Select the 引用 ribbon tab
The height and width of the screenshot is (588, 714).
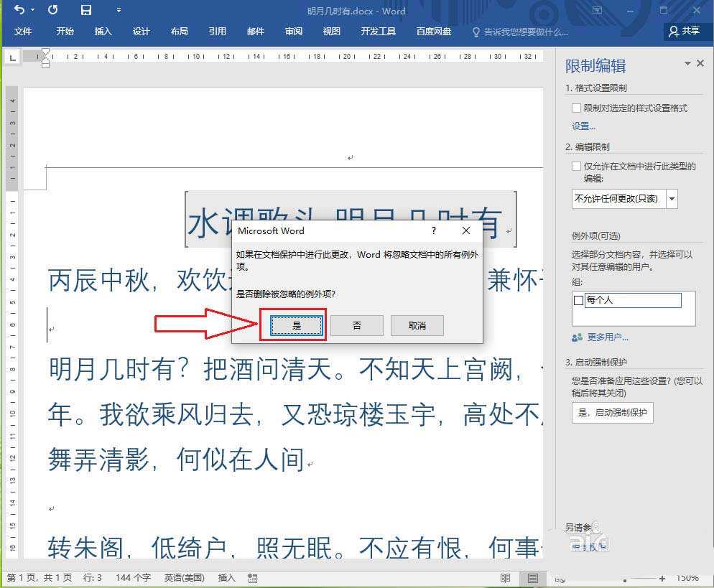click(217, 32)
